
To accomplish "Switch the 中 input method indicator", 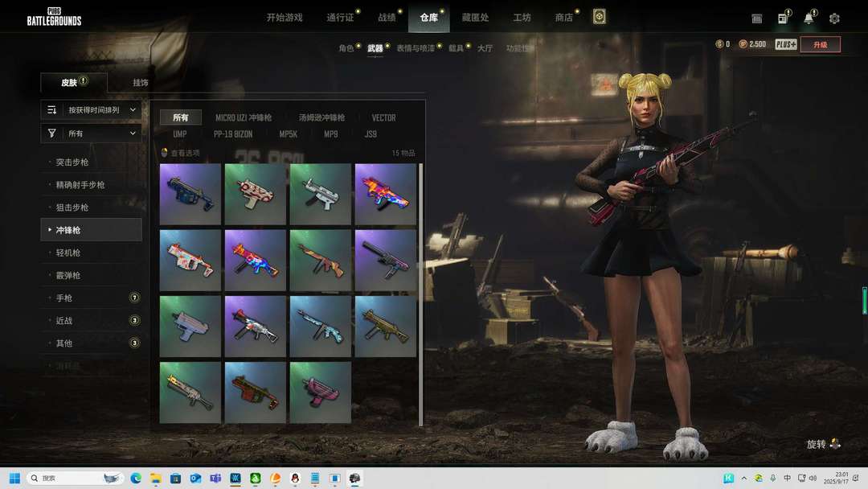I will coord(787,478).
